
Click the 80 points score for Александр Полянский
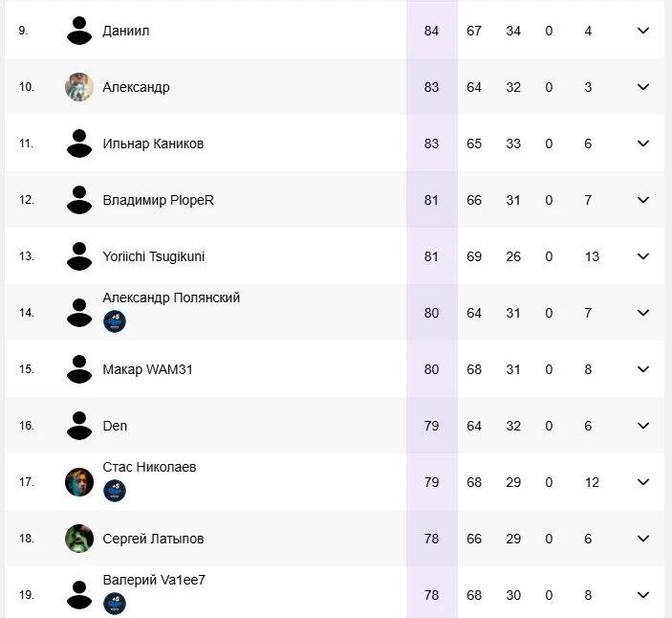tap(431, 313)
